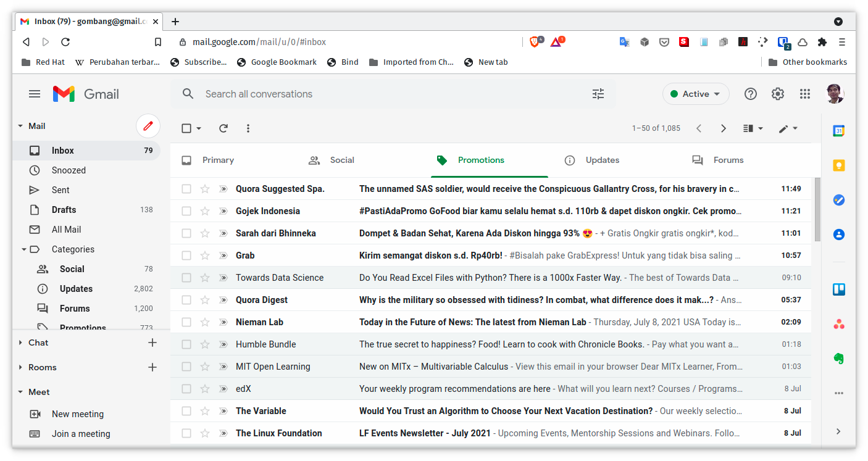Open a new browser tab

tap(175, 22)
